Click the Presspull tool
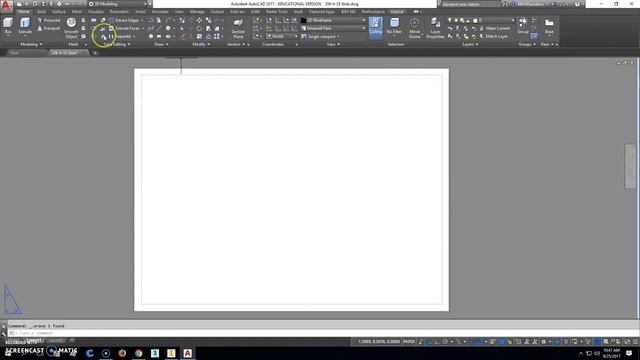This screenshot has height=360, width=640. tap(49, 28)
